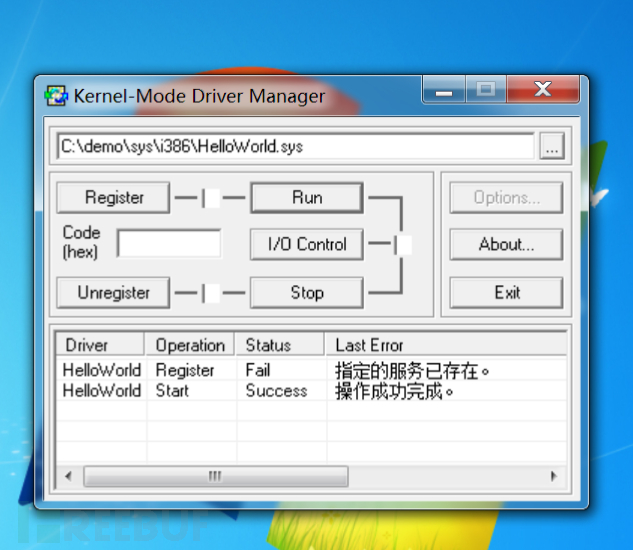Click the Kernel-Mode Driver Manager title bar icon
This screenshot has width=633, height=550.
pos(57,96)
